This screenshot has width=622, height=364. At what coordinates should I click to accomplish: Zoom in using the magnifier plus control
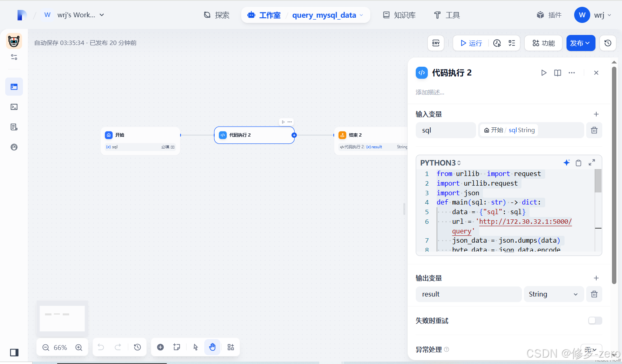[79, 347]
